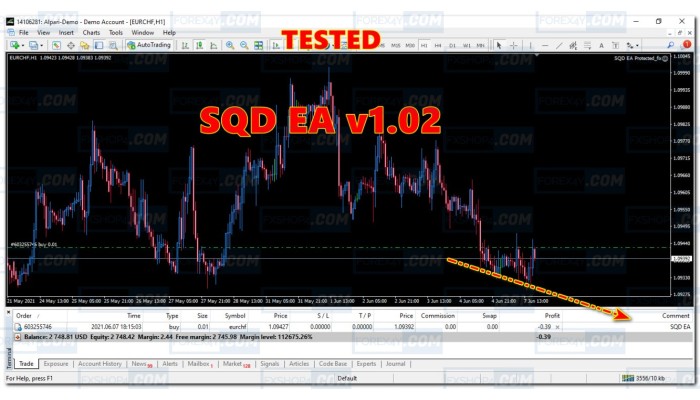Zoom out on the chart
700x400 pixels.
click(x=244, y=45)
